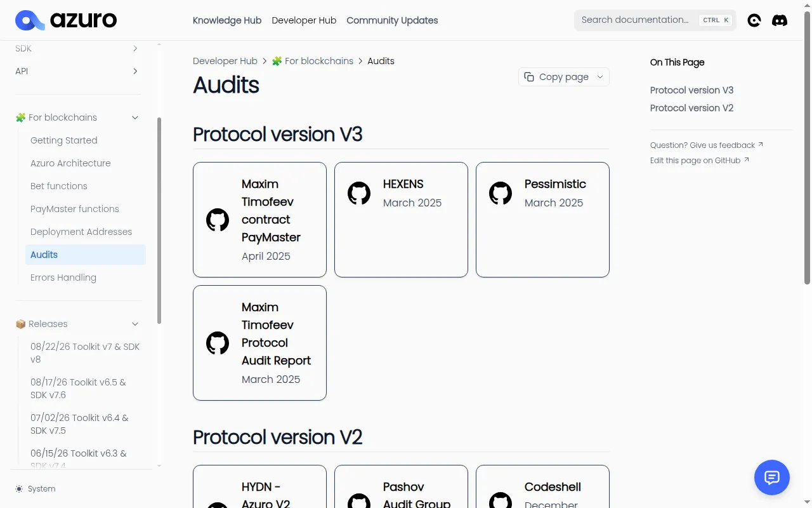Jump to Protocol version V2 in On This Page
Viewport: 812px width, 508px height.
click(691, 108)
